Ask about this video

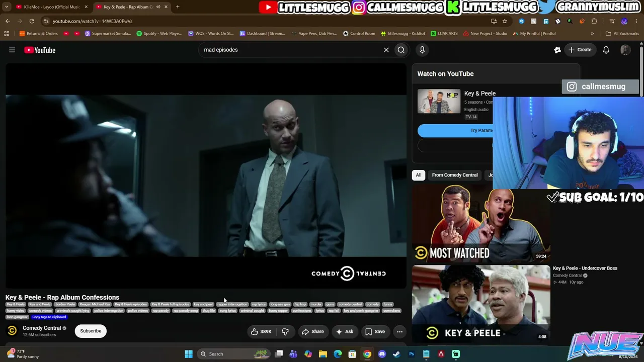coord(345,331)
